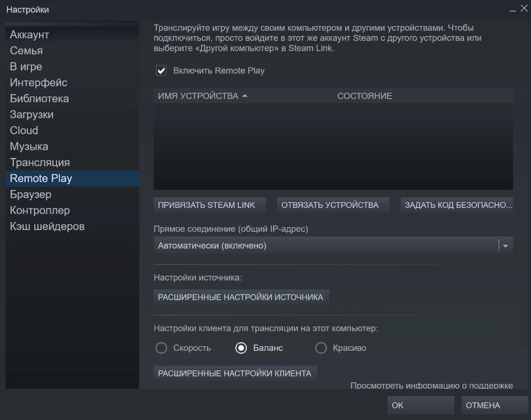Open the Семья settings section
This screenshot has height=420, width=531.
pyautogui.click(x=72, y=51)
